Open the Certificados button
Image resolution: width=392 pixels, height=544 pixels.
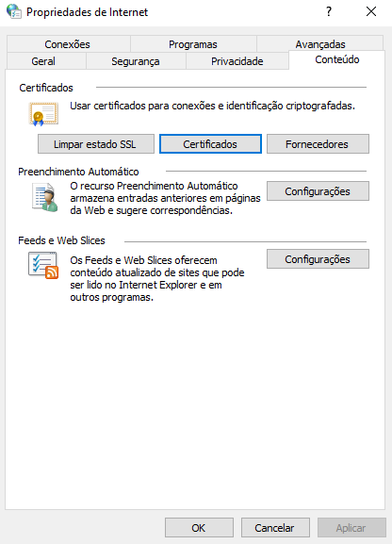pos(210,144)
